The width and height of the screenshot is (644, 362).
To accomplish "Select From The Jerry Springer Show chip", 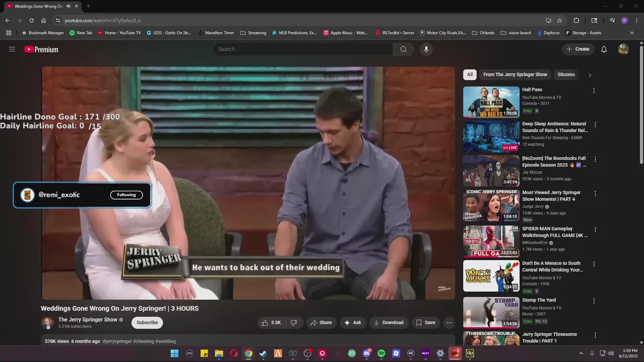I will coord(515,74).
